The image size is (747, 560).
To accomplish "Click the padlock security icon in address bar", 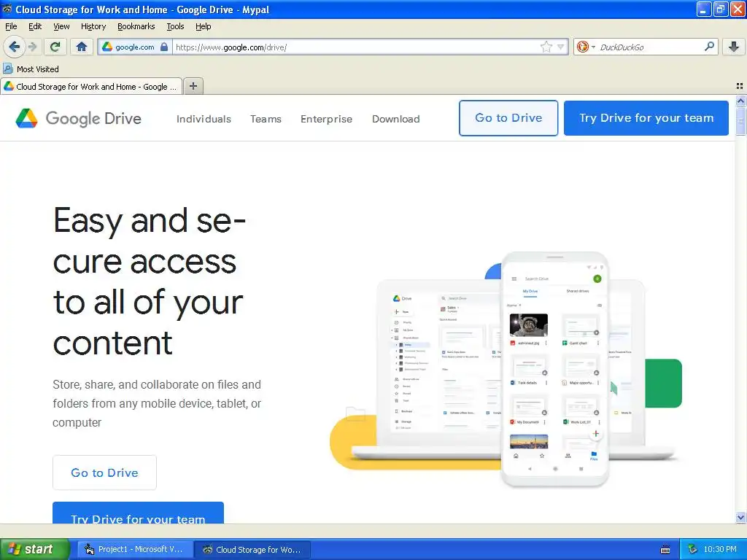I will coord(164,47).
